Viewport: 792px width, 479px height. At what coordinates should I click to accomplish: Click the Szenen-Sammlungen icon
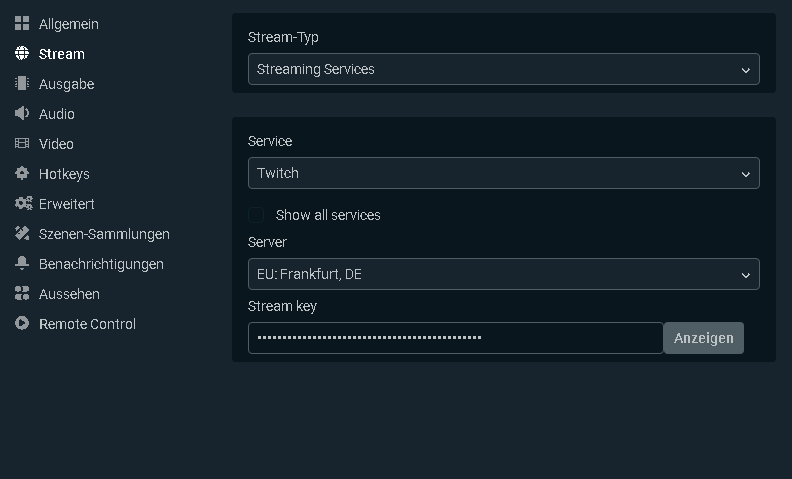(x=22, y=234)
